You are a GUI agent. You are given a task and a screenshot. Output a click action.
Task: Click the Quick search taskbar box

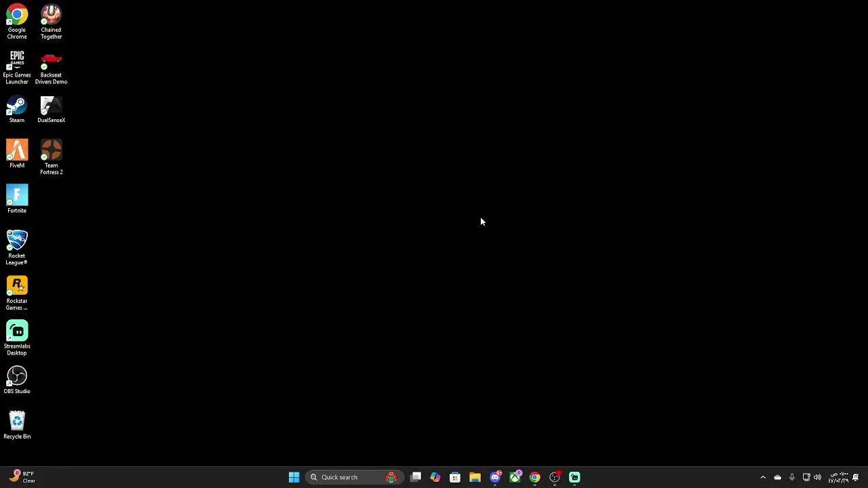point(355,477)
